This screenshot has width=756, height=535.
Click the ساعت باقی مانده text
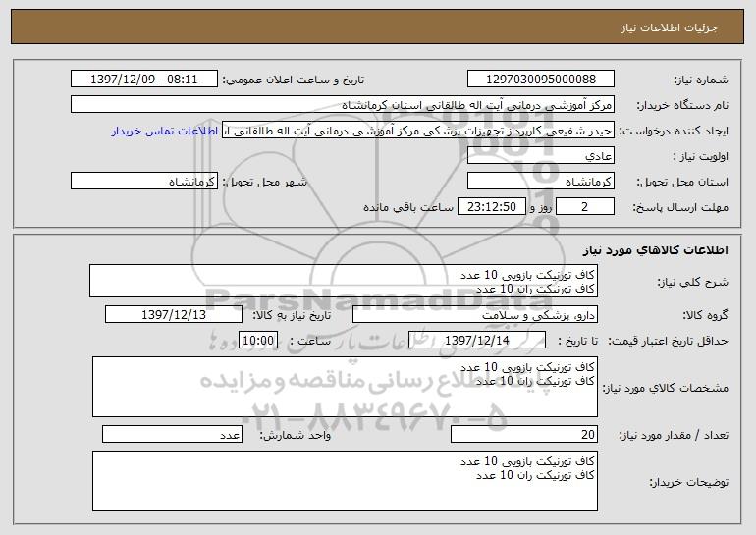[x=408, y=207]
